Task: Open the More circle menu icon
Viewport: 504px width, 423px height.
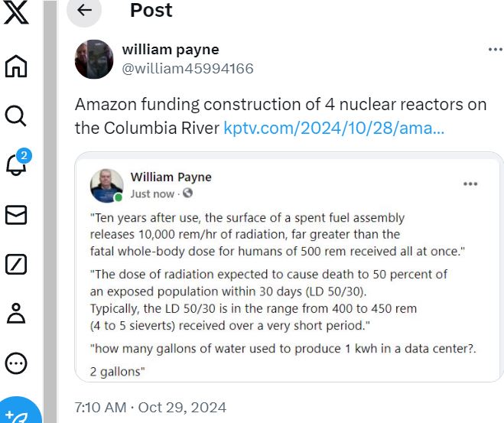Action: tap(16, 363)
